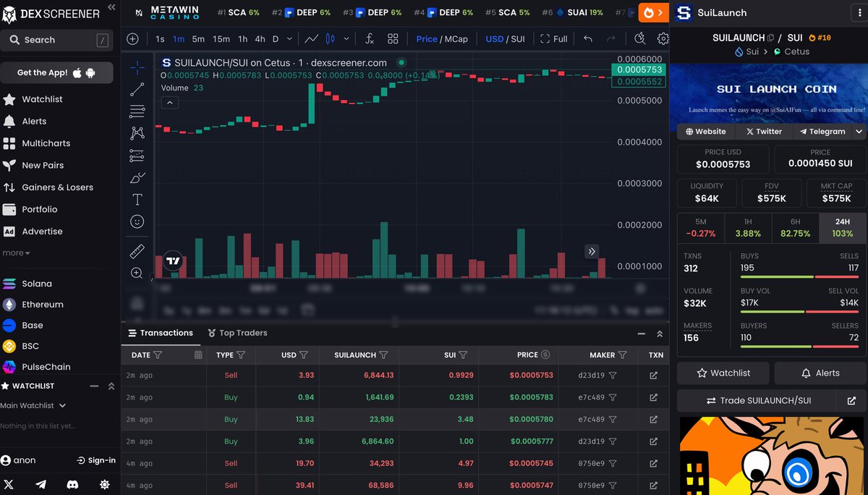Switch to line chart style
The width and height of the screenshot is (868, 495).
(x=312, y=39)
